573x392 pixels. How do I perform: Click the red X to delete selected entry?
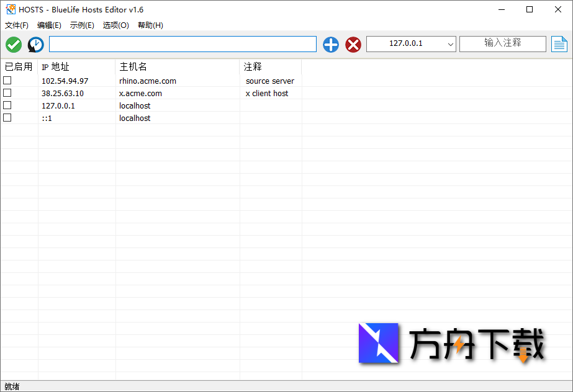pyautogui.click(x=353, y=44)
